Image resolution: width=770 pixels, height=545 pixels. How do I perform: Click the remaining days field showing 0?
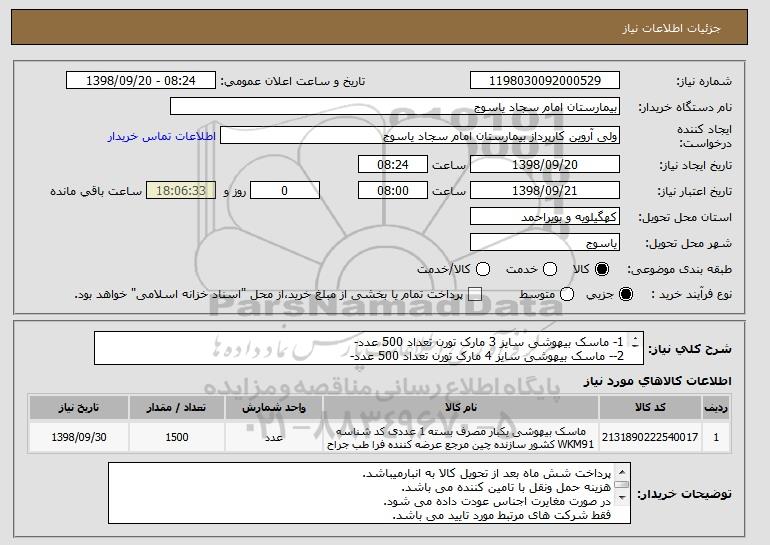285,191
